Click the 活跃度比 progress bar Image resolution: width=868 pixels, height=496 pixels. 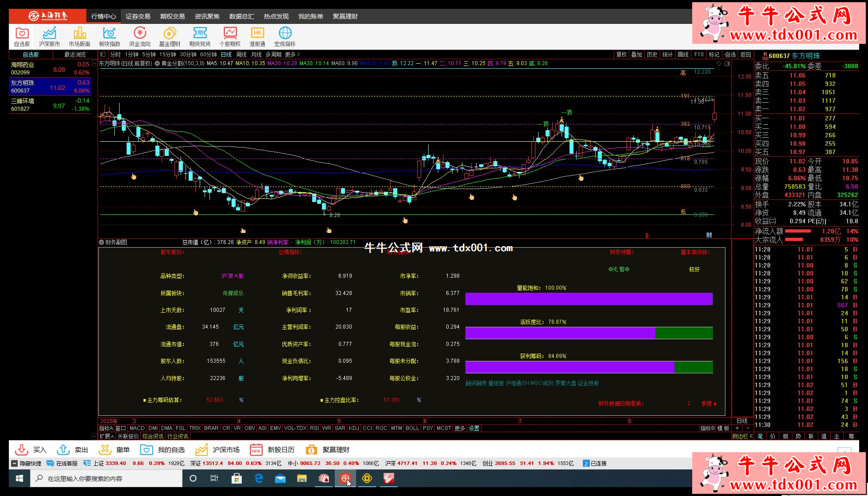click(x=589, y=333)
